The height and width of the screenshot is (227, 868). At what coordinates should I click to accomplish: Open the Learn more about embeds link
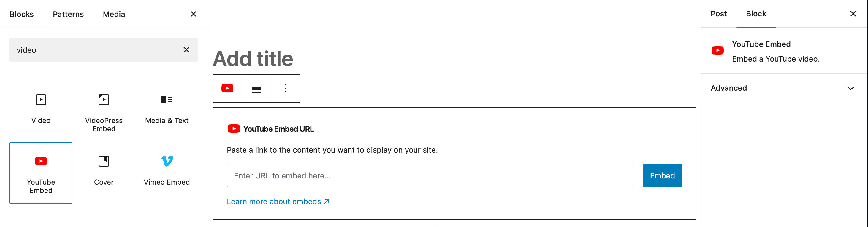274,202
